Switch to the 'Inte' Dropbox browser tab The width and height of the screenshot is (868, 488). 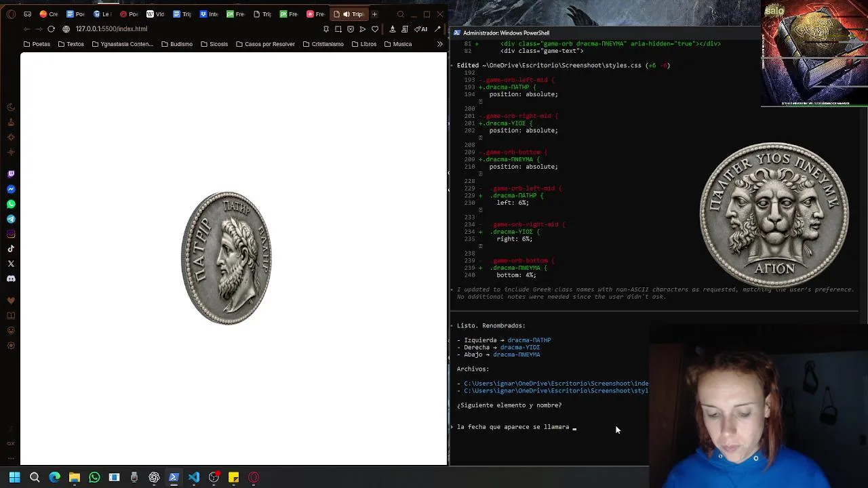click(208, 14)
